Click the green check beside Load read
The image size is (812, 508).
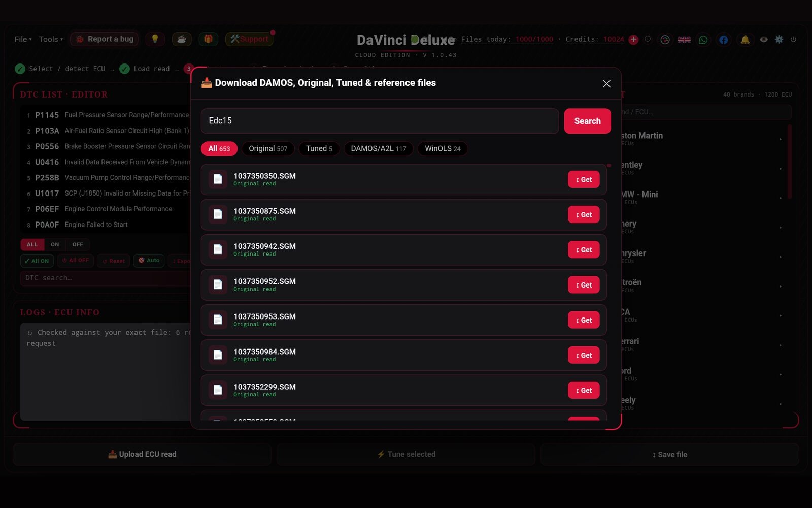[x=124, y=69]
